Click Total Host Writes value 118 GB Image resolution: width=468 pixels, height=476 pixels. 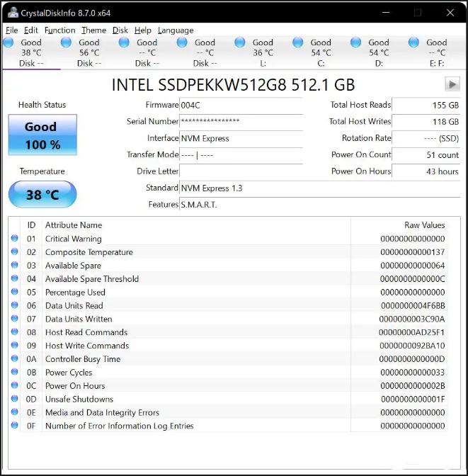(426, 121)
